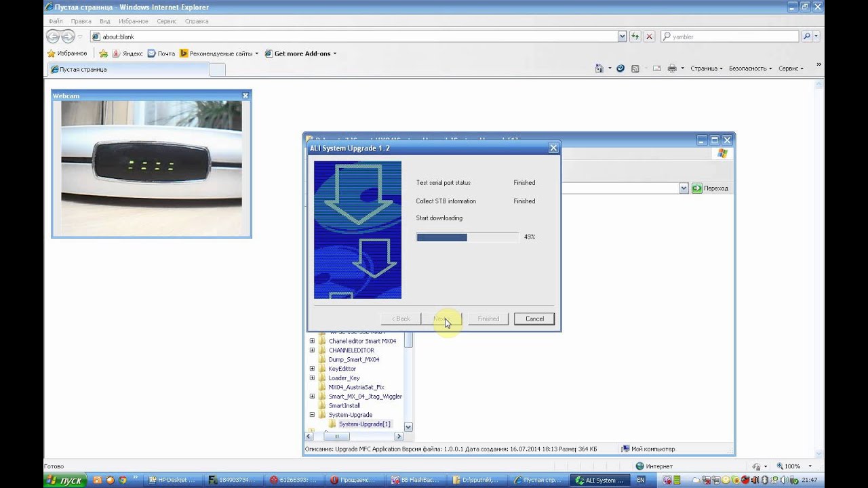Switch to ALI System taskbar button
This screenshot has width=868, height=488.
(599, 481)
